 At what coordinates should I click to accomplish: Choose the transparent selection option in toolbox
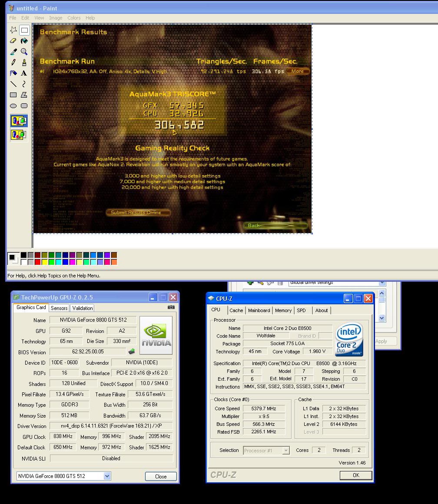(19, 135)
